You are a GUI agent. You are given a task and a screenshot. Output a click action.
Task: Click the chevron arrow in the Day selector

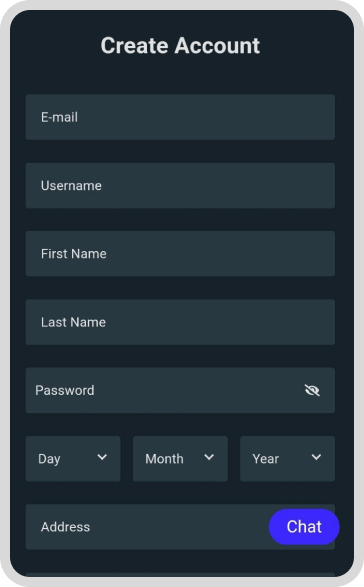(102, 457)
